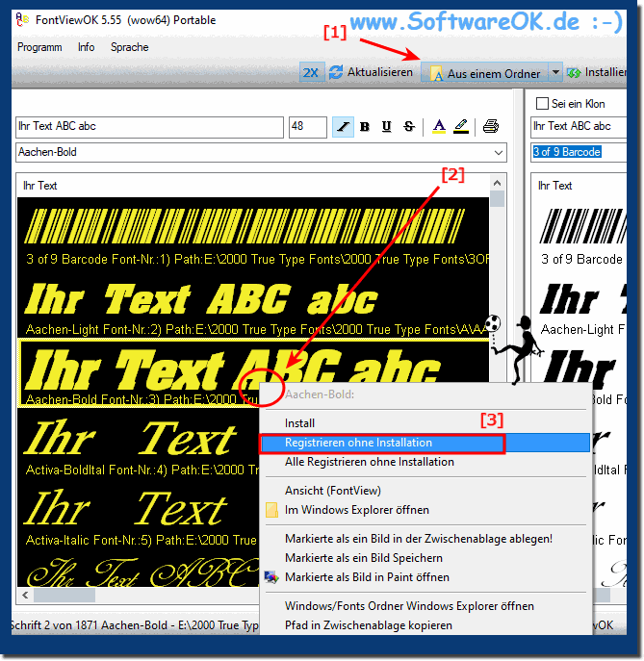This screenshot has width=644, height=661.
Task: Click the horizontal scroll left arrow
Action: (x=25, y=596)
